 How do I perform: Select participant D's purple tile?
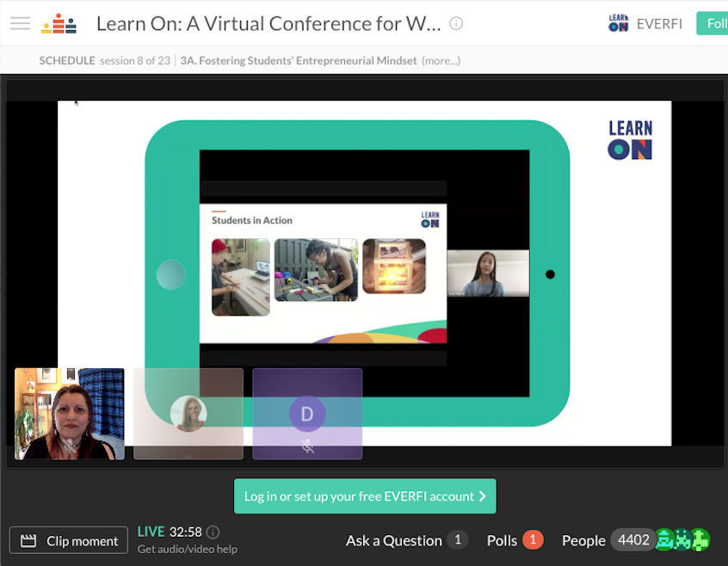tap(307, 414)
